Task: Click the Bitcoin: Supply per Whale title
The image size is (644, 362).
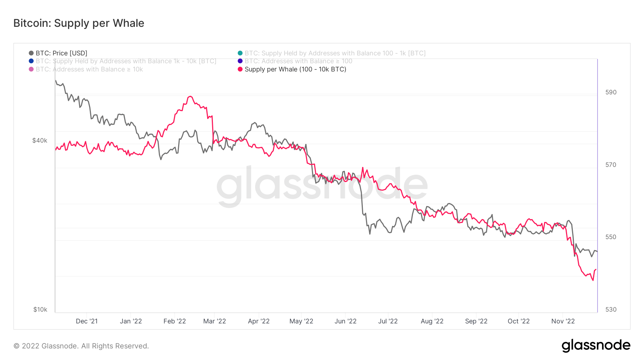Action: (x=79, y=23)
